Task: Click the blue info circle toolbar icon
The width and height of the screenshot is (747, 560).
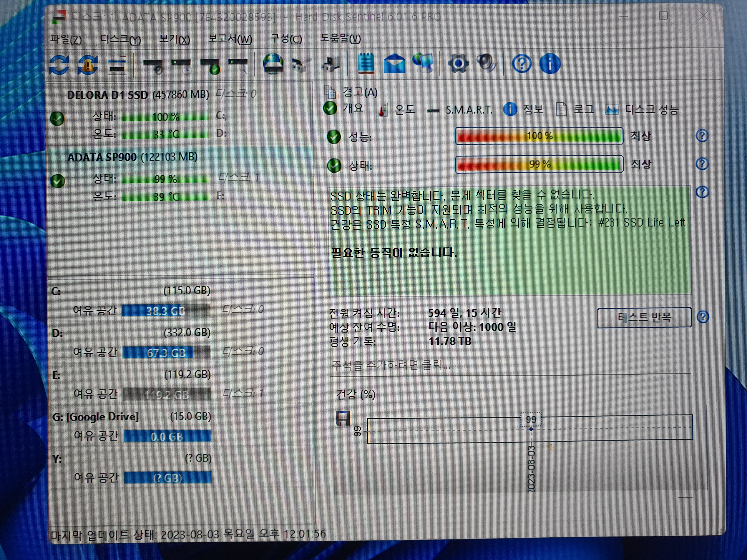Action: coord(550,64)
